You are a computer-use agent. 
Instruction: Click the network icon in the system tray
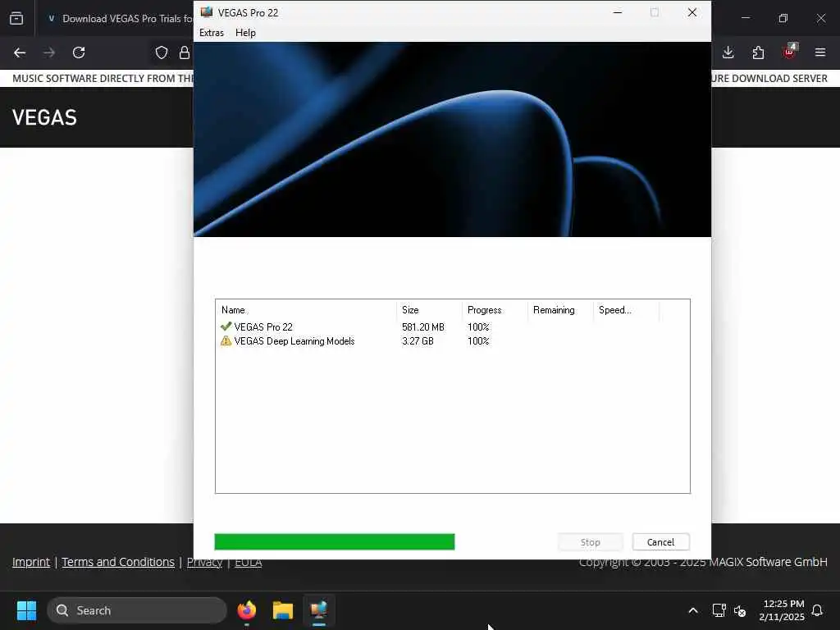point(719,610)
